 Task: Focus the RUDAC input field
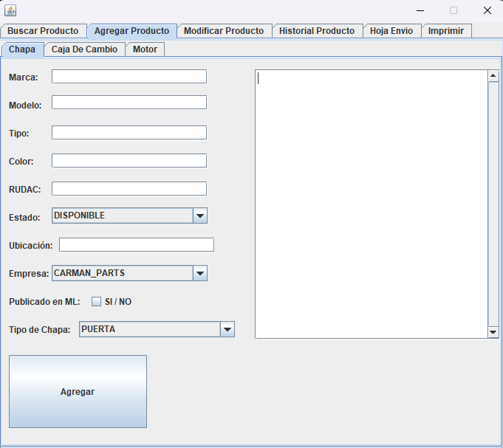coord(129,189)
